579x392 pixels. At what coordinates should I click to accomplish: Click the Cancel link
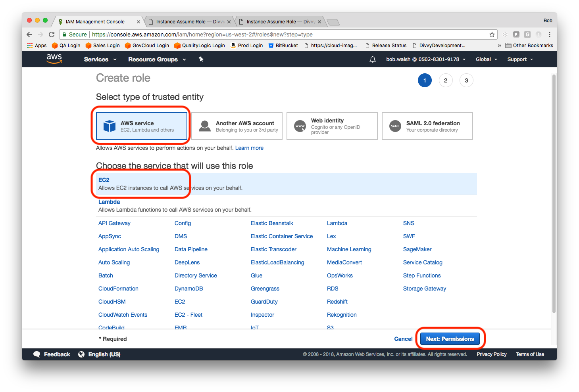click(403, 339)
